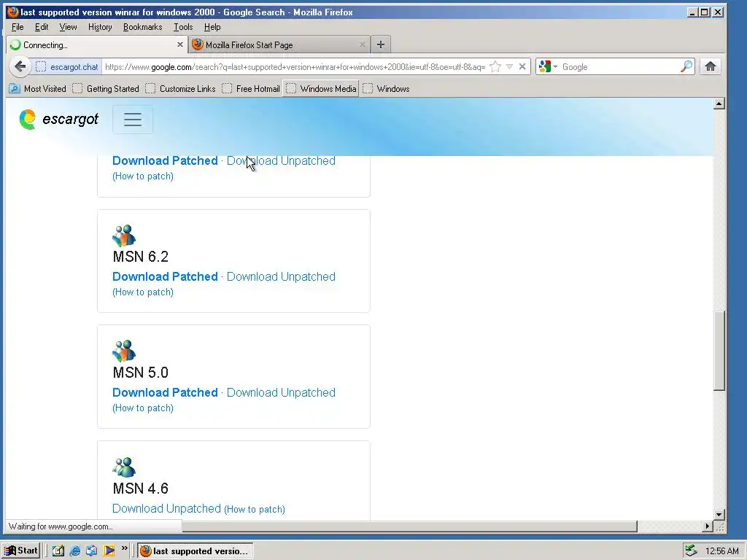Click the URL address field
This screenshot has width=747, height=560.
(295, 66)
